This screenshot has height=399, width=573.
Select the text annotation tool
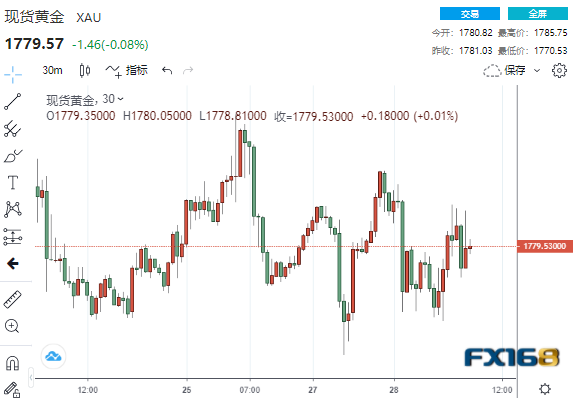[13, 182]
